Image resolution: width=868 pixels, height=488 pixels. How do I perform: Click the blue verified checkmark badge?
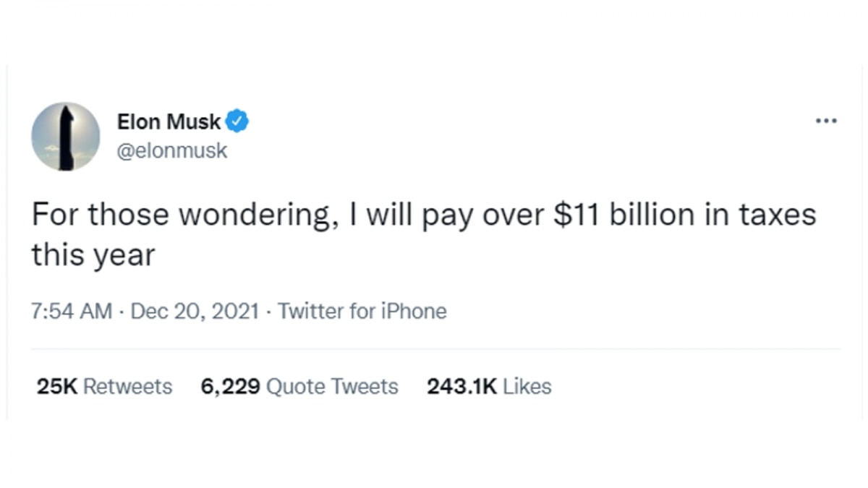click(x=237, y=121)
